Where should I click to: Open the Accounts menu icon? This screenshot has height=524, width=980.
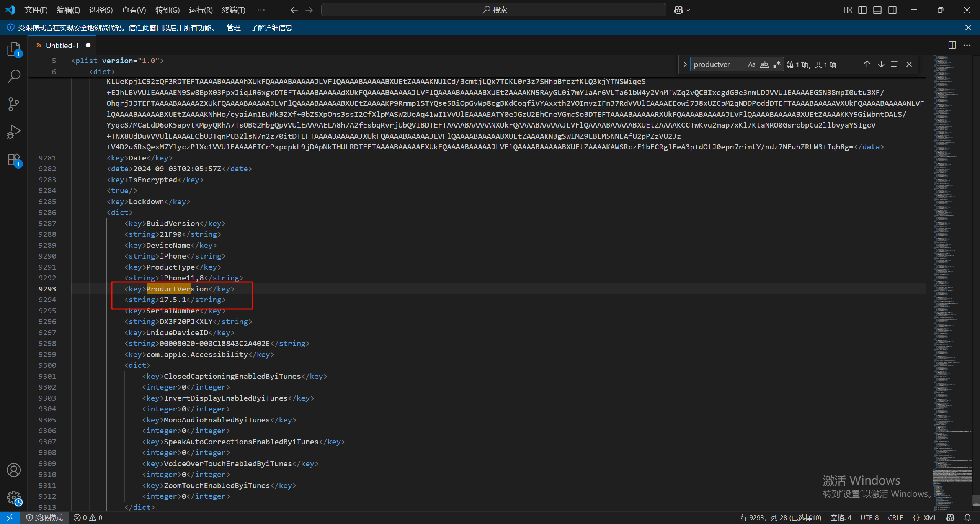[x=14, y=470]
